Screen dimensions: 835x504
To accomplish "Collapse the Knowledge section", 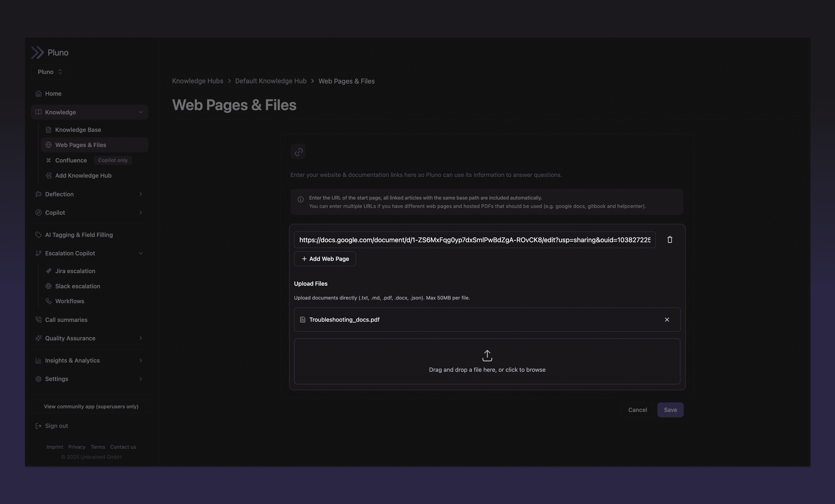I will (140, 112).
